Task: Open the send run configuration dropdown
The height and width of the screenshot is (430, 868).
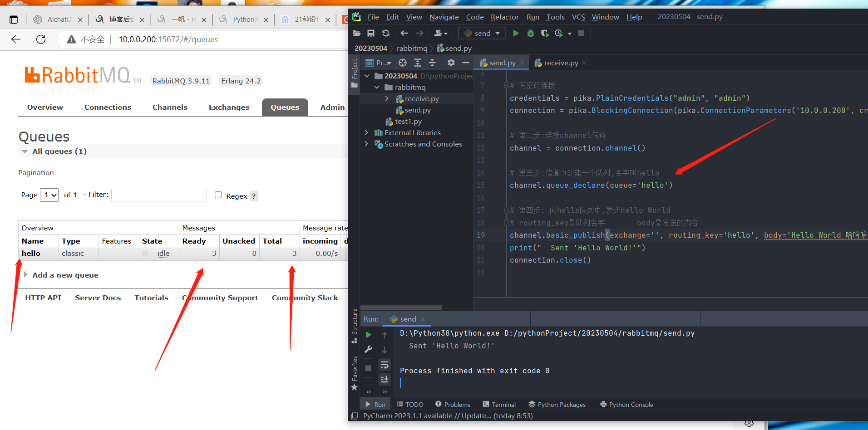Action: [x=482, y=33]
